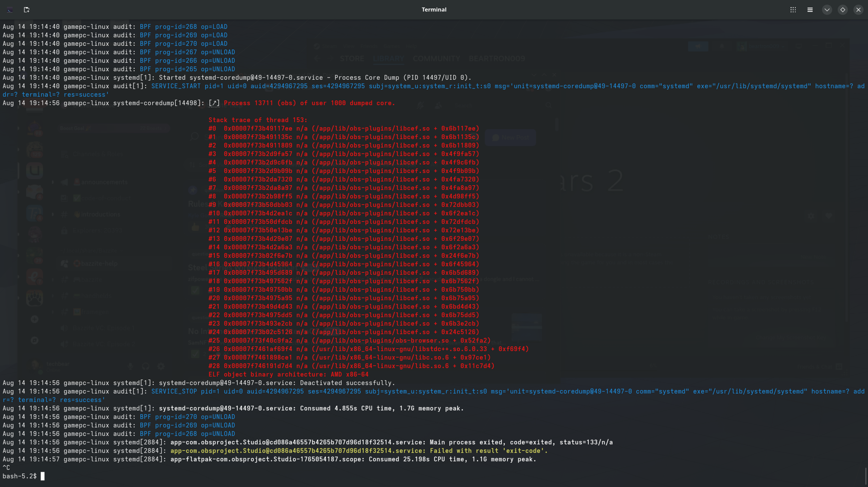Select stack frame #0 libcef.so + 0x6b117ee
Screen dimensions: 868x487
click(344, 129)
